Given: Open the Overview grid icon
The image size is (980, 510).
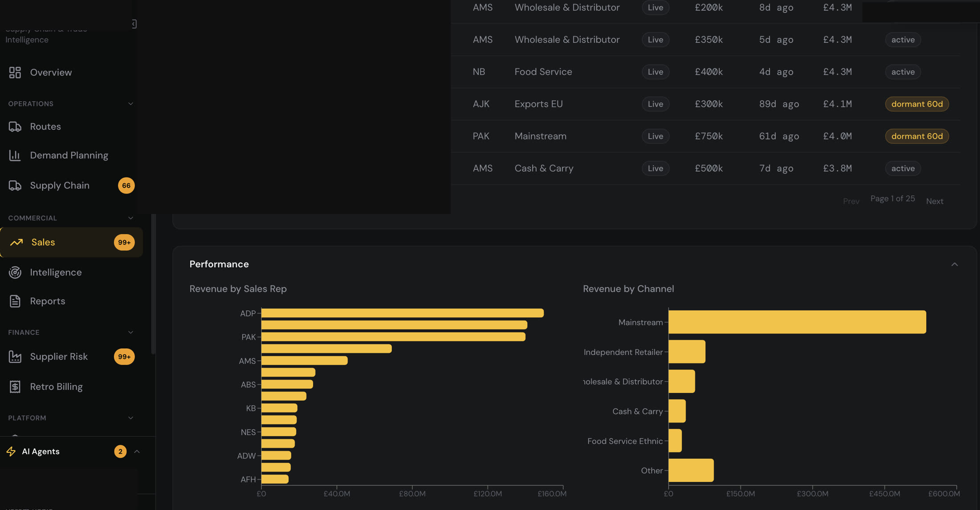Looking at the screenshot, I should pyautogui.click(x=15, y=72).
